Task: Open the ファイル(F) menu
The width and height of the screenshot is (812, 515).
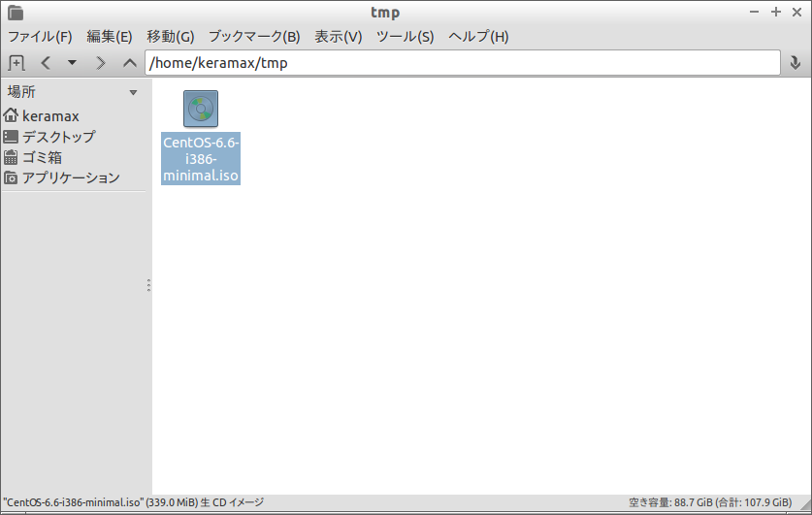Action: (40, 37)
